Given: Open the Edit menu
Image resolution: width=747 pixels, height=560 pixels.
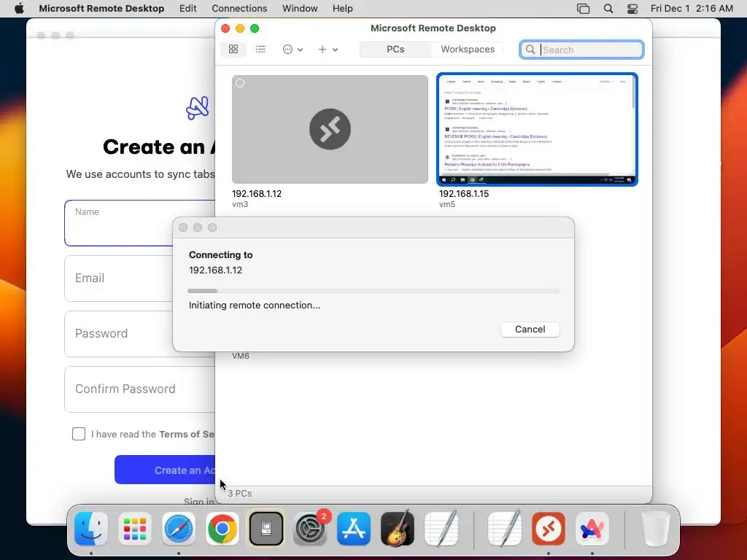Looking at the screenshot, I should pyautogui.click(x=187, y=8).
